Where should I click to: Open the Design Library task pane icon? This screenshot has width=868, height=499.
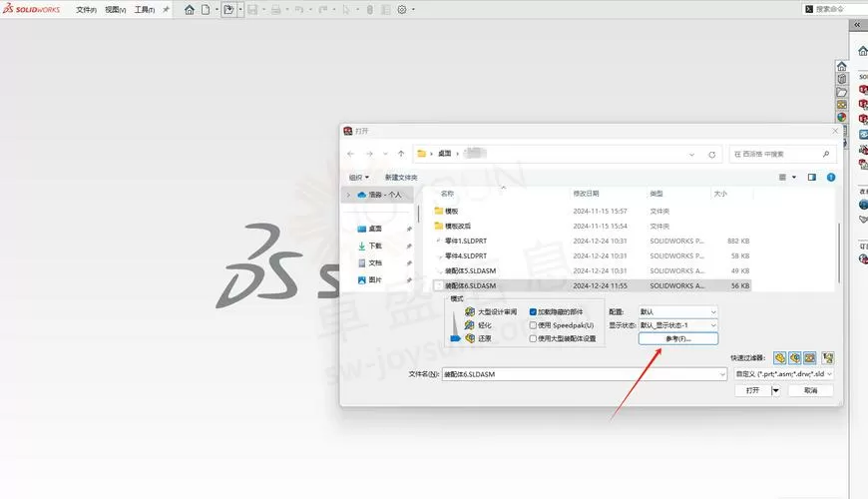tap(841, 79)
